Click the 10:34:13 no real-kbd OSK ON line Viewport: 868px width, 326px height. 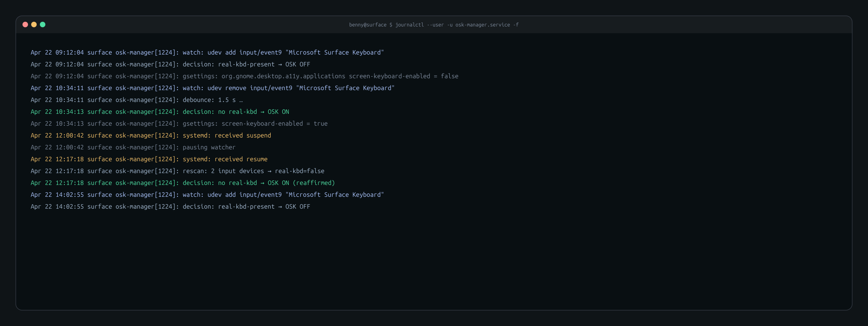[x=160, y=112]
